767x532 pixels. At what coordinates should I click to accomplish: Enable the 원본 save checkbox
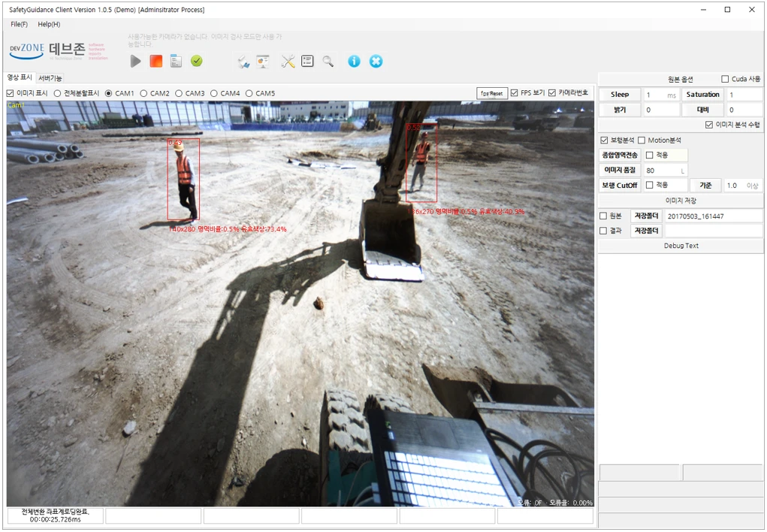point(603,216)
